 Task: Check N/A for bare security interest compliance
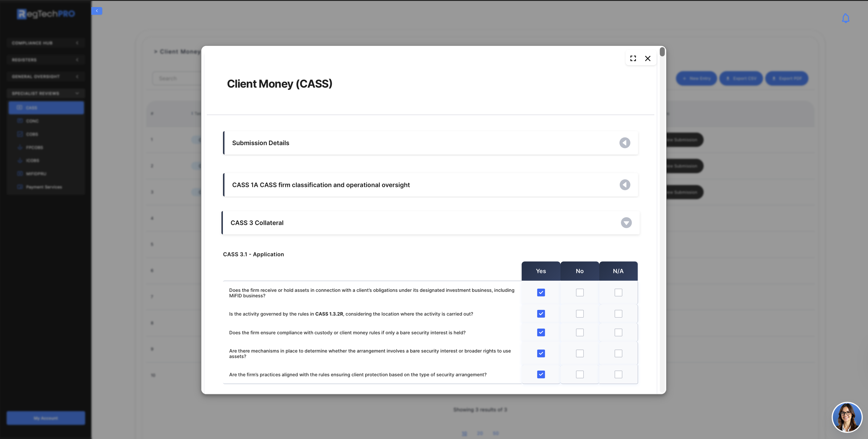point(618,332)
